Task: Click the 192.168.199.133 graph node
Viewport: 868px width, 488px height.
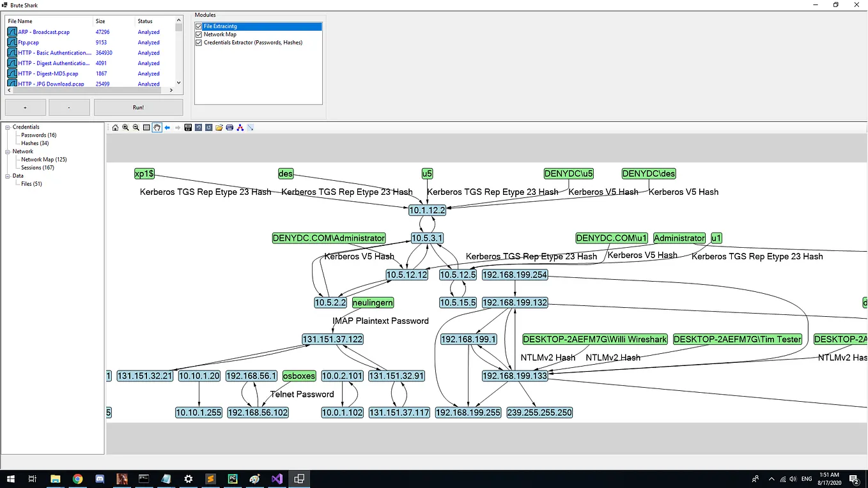Action: coord(515,376)
